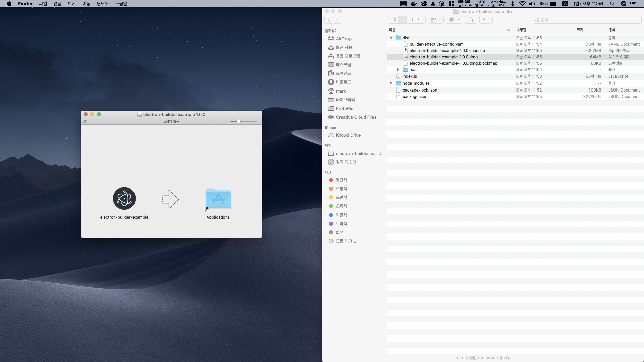The width and height of the screenshot is (644, 362).
Task: Open AirDrop in the sidebar
Action: [344, 39]
